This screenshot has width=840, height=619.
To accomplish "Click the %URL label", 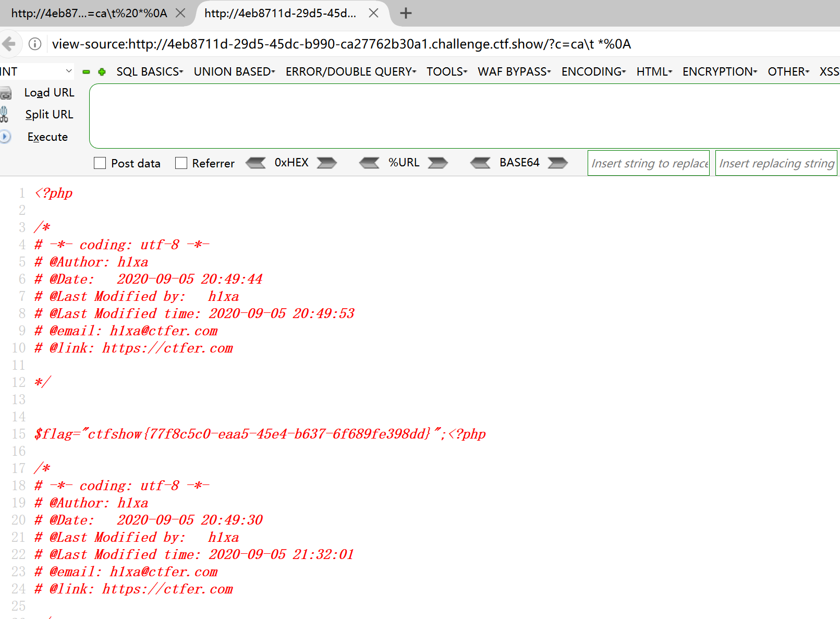I will pyautogui.click(x=404, y=163).
